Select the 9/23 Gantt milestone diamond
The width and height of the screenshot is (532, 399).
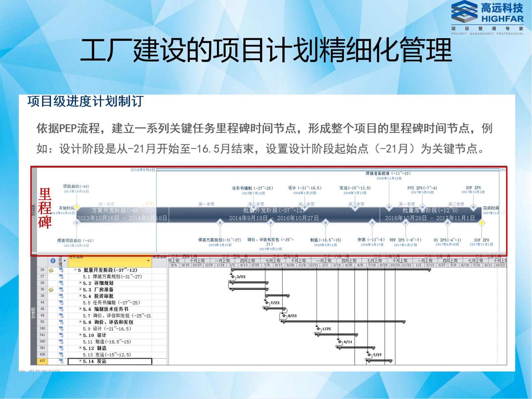point(285,316)
